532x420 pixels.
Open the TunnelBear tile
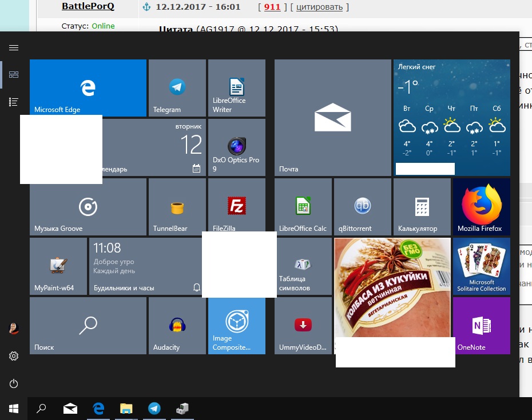pos(177,207)
